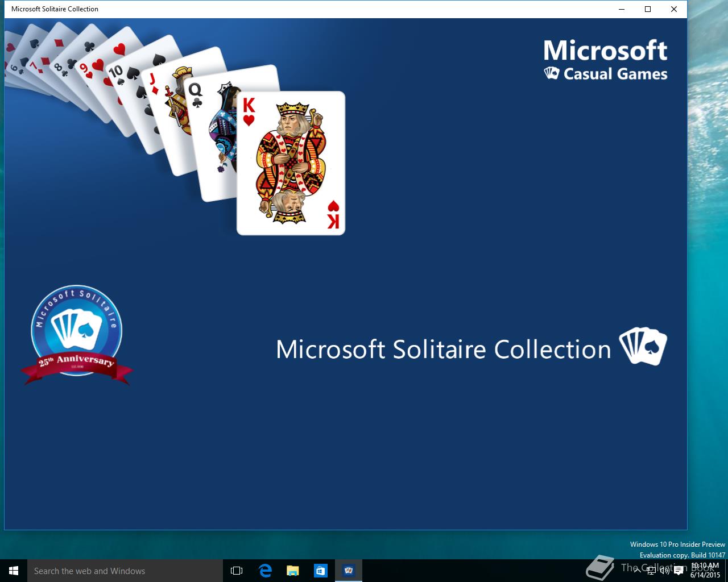
Task: Click the cards icon beside the Collection heading
Action: [x=643, y=346]
